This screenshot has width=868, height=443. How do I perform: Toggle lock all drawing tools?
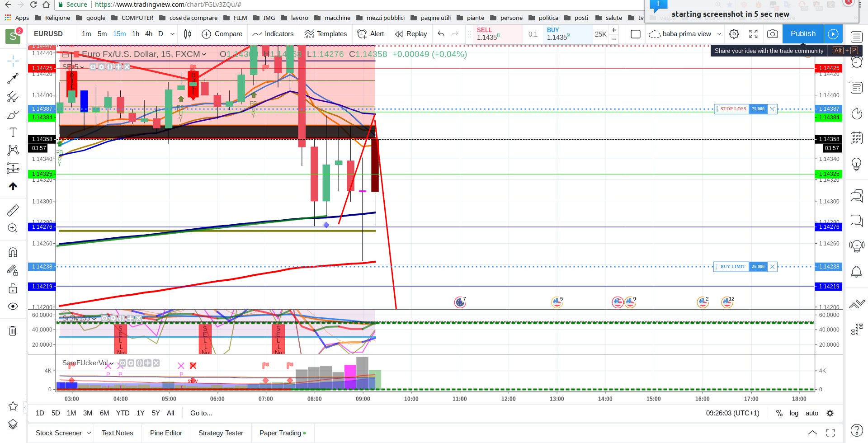coord(13,288)
